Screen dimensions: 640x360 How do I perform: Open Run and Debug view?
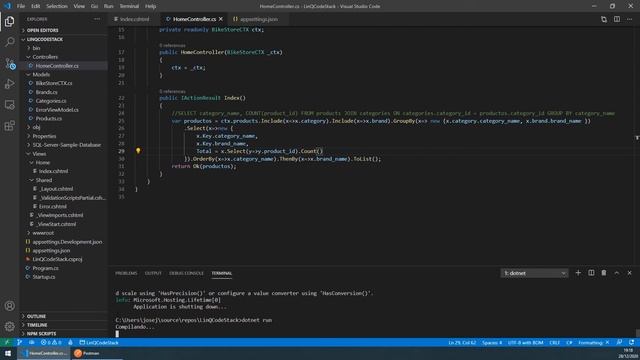(x=9, y=84)
